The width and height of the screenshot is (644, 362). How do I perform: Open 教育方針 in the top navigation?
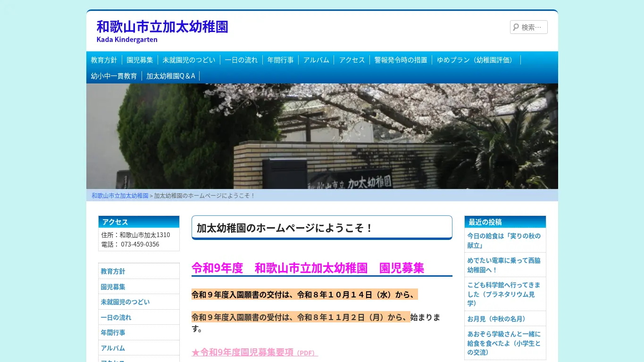click(104, 60)
